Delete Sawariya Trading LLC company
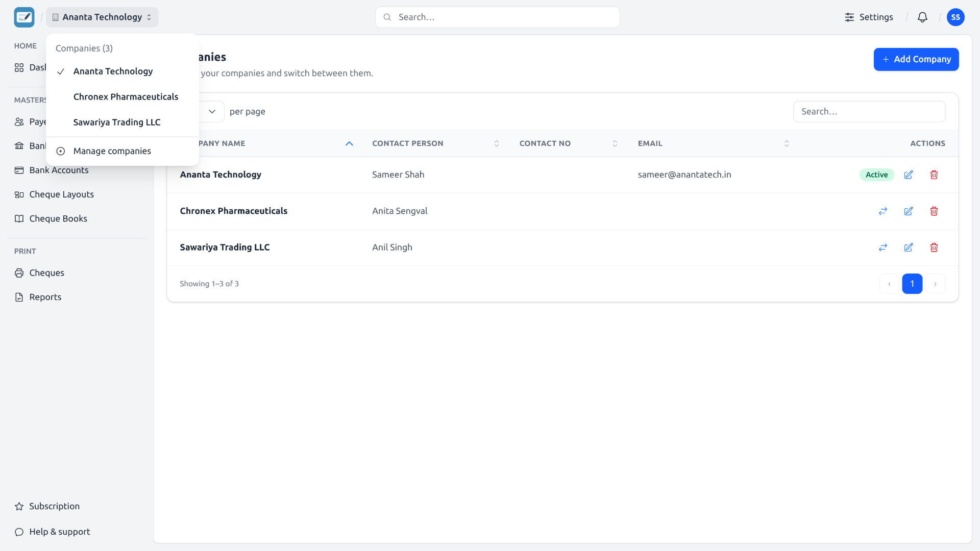980x551 pixels. [934, 247]
